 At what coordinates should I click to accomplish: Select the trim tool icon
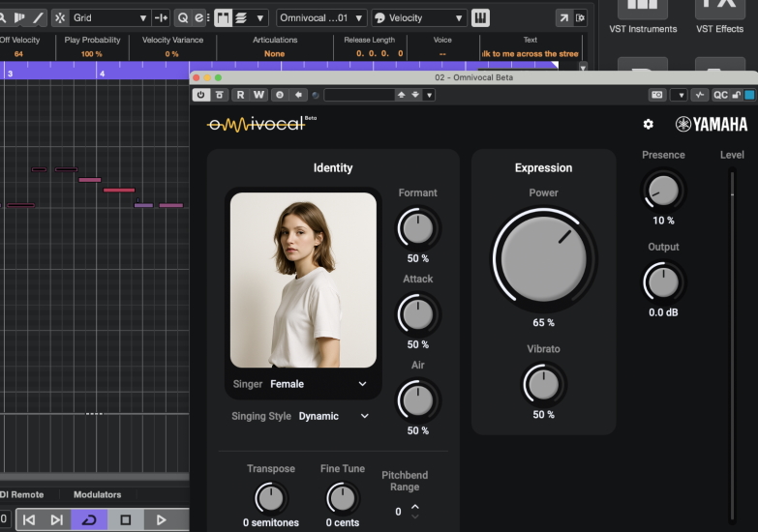click(19, 17)
